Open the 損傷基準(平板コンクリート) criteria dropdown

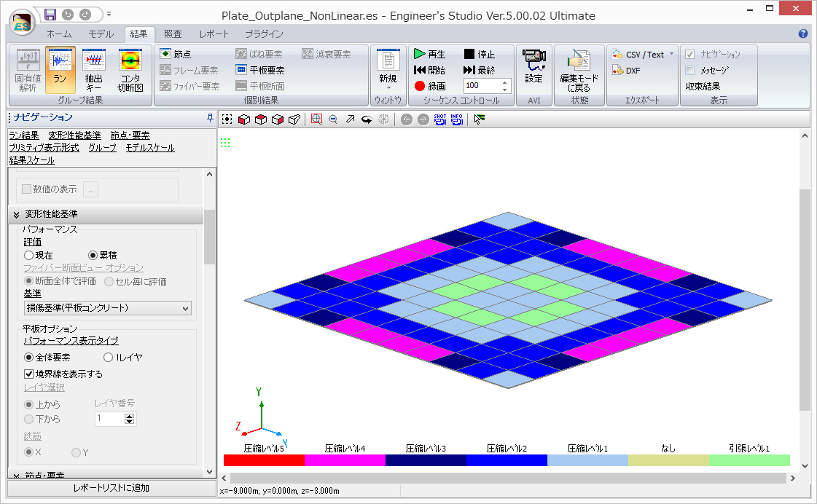pos(108,308)
